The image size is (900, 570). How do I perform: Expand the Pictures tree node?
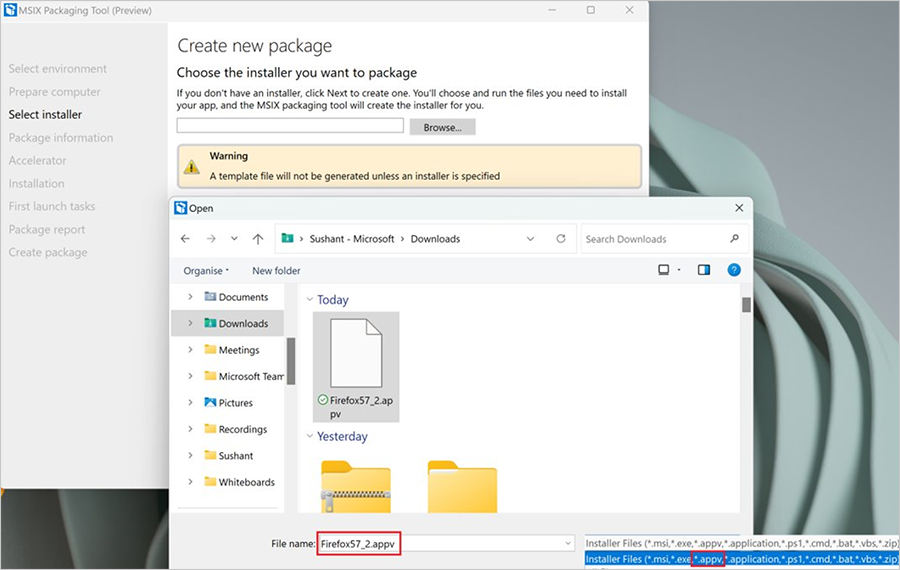click(x=190, y=402)
